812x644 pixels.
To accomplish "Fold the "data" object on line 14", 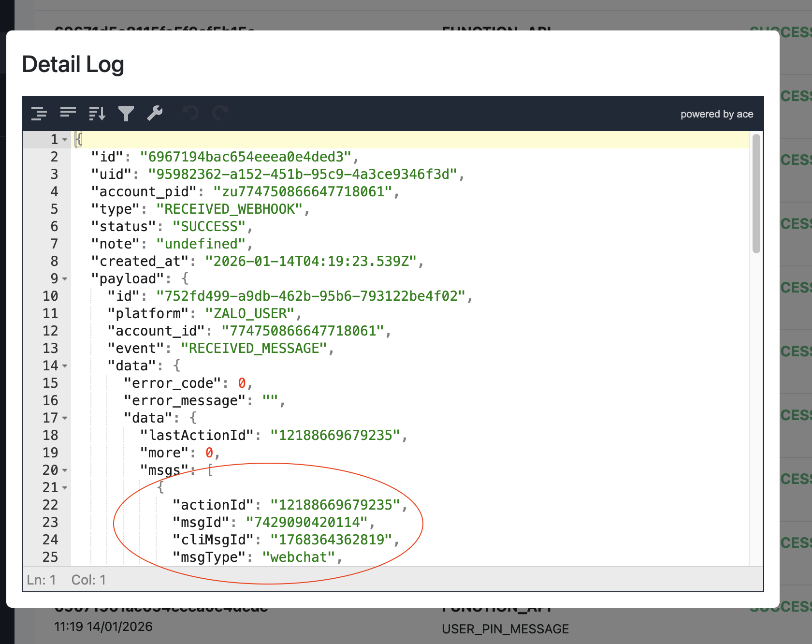I will click(65, 366).
